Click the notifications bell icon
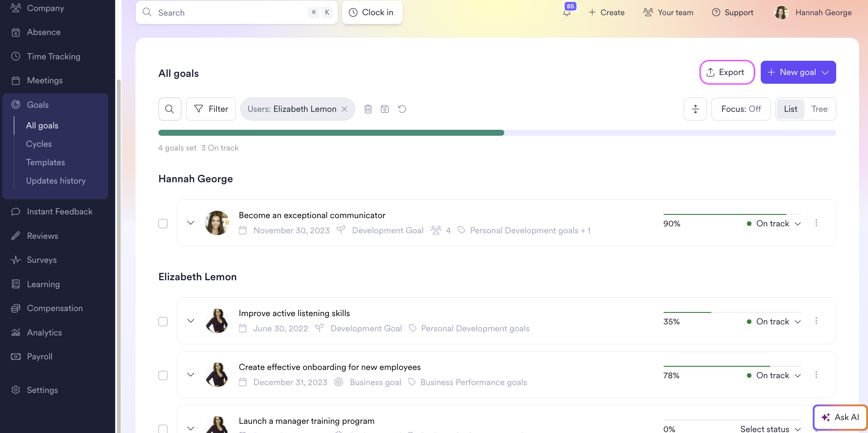 pos(567,12)
